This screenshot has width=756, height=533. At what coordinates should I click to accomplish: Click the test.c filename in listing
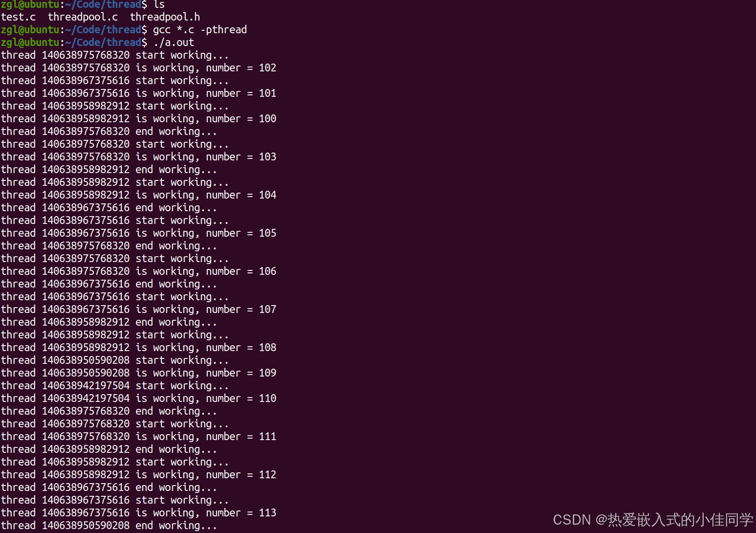[x=19, y=17]
